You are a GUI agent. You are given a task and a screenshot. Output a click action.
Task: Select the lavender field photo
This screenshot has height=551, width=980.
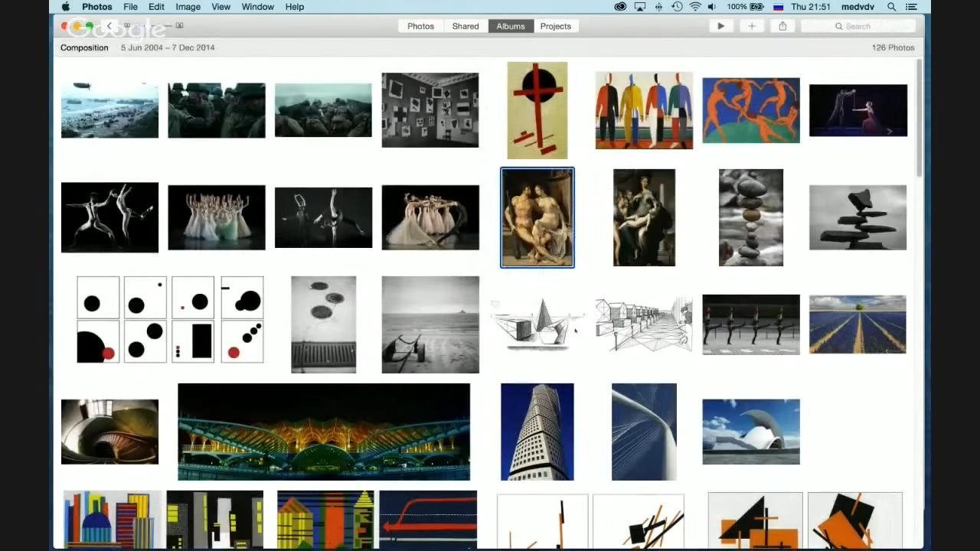(x=858, y=324)
